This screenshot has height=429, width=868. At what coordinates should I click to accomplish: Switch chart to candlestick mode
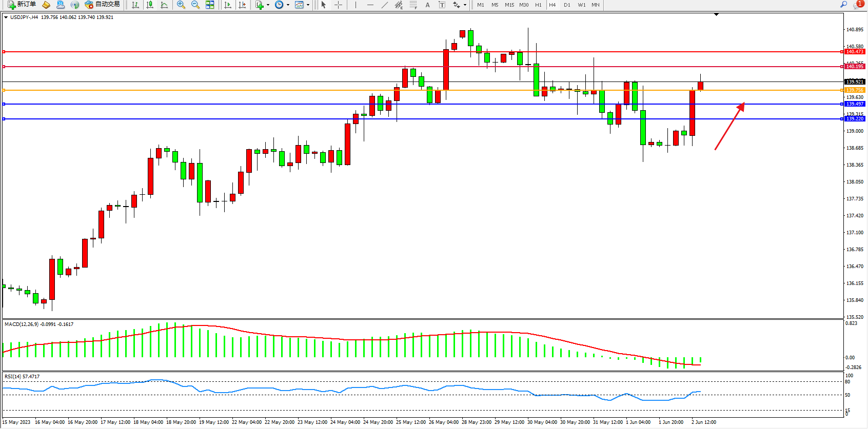point(150,5)
